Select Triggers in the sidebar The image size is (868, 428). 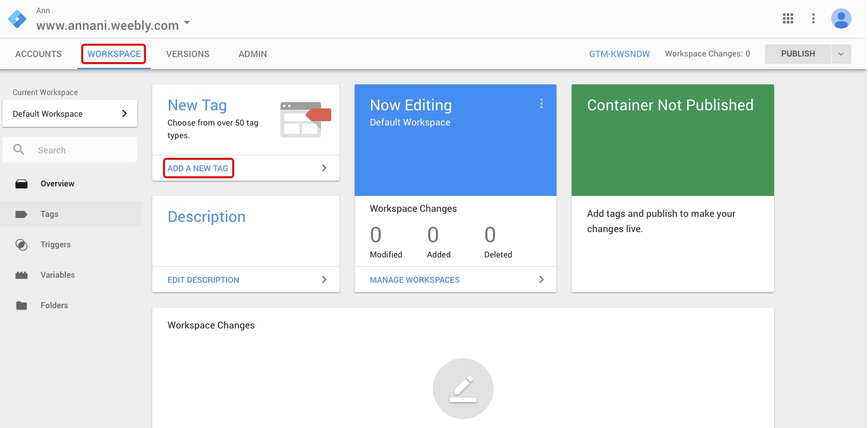tap(71, 245)
